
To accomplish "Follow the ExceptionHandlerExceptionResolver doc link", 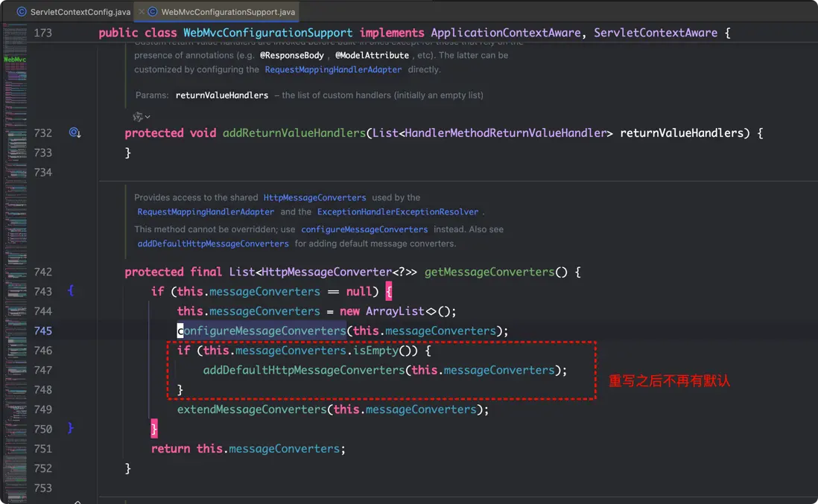I will pos(398,211).
